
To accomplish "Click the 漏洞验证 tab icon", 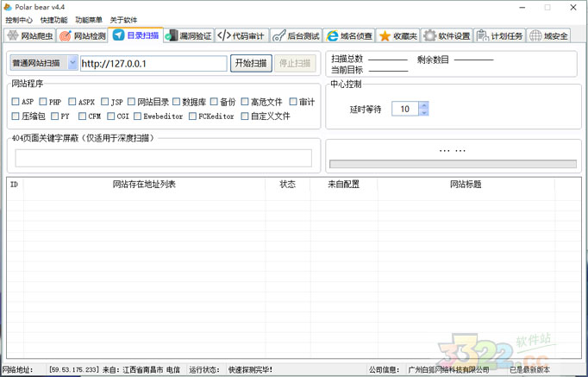I will pos(172,36).
